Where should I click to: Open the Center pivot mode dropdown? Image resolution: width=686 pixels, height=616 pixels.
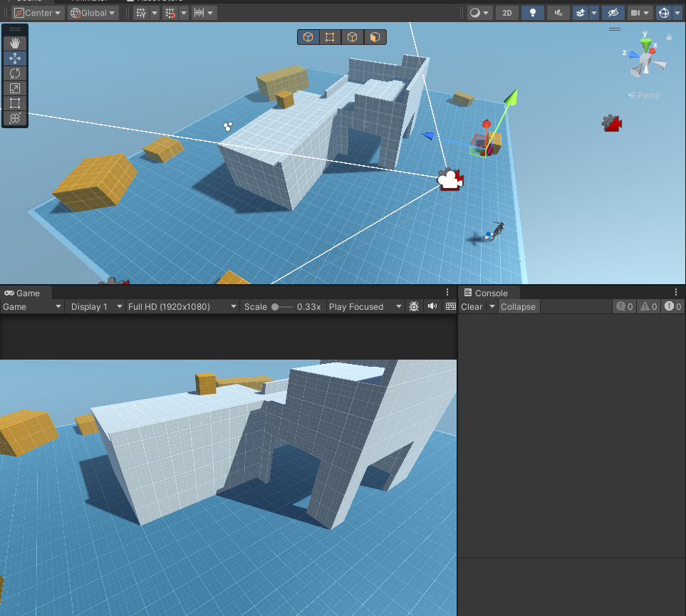coord(38,13)
